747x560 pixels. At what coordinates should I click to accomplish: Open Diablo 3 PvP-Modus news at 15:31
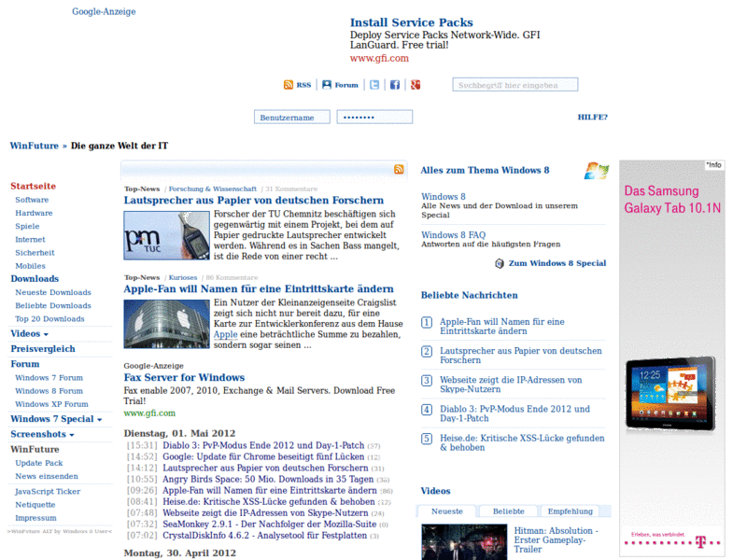tap(263, 445)
